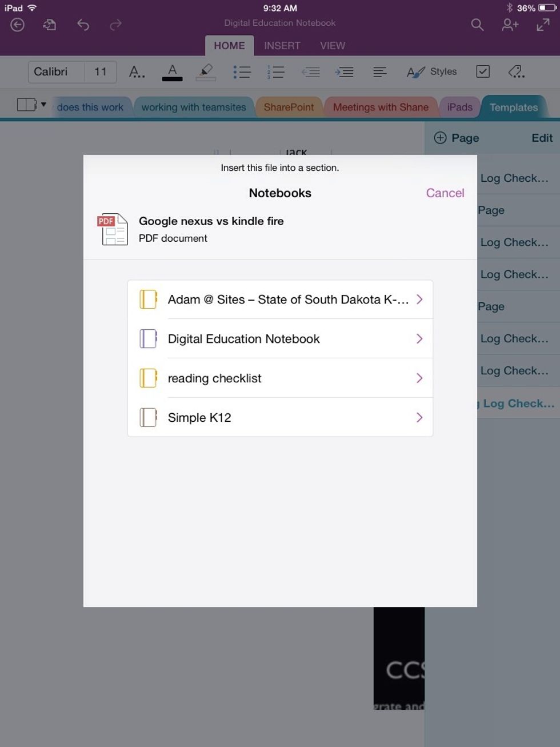Open the font color swatch
The width and height of the screenshot is (560, 747).
pos(172,71)
